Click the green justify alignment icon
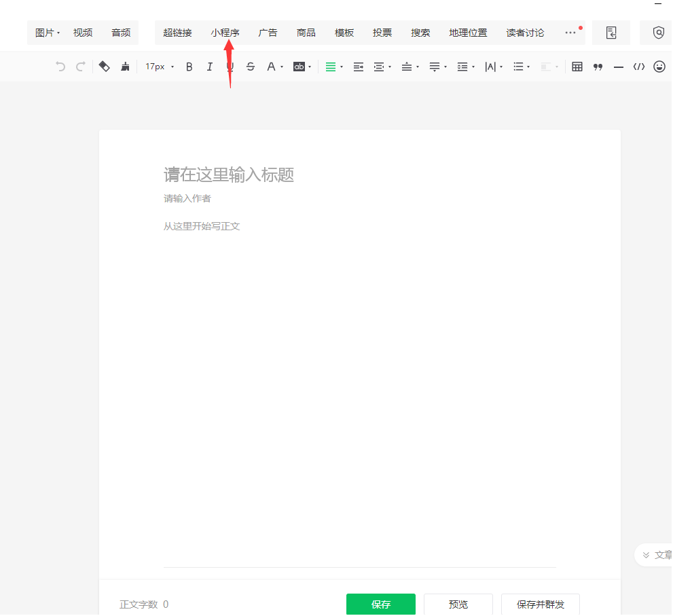 331,67
